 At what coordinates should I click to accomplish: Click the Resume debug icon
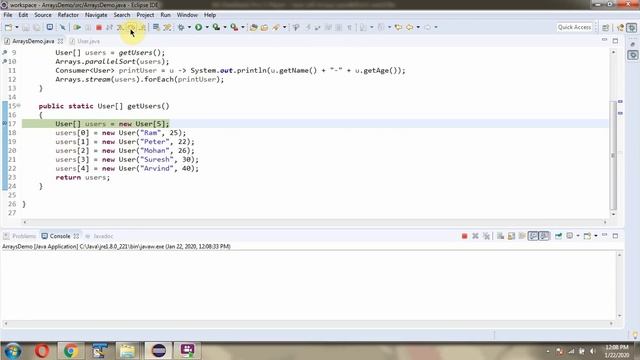click(x=77, y=27)
